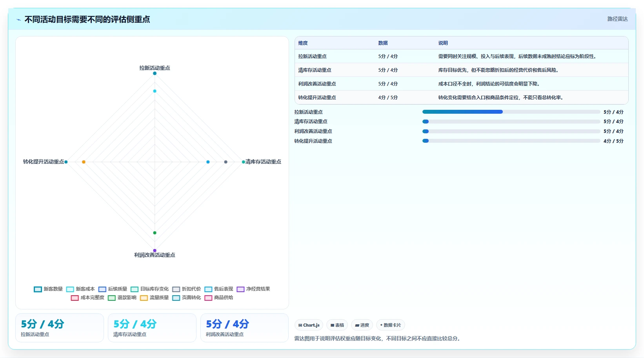Screen dimensions: 644x358
Task: Select the 进度 tag
Action: point(362,325)
